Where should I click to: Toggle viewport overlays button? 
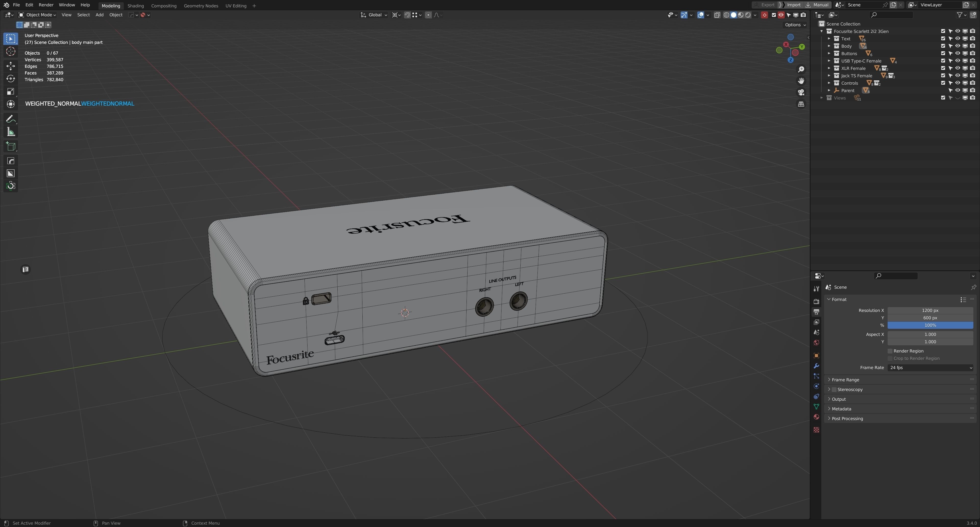coord(700,15)
